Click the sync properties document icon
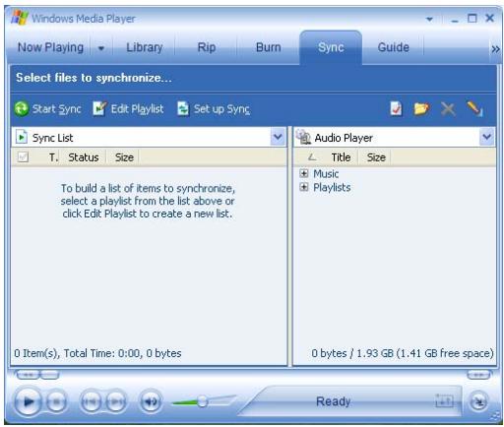 (396, 109)
